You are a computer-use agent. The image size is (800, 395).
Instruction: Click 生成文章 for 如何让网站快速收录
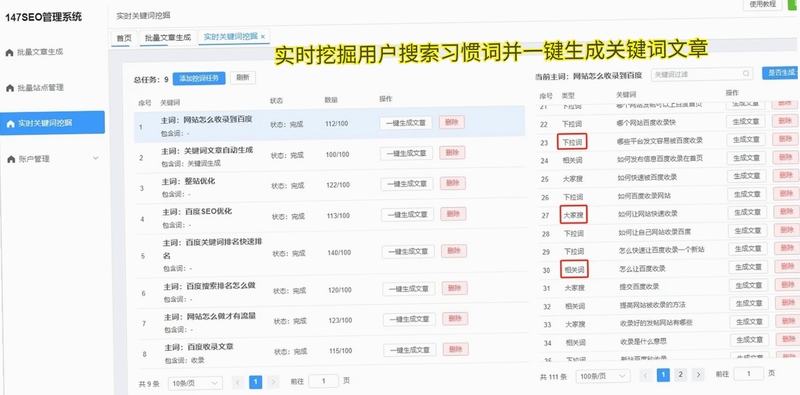click(x=747, y=213)
